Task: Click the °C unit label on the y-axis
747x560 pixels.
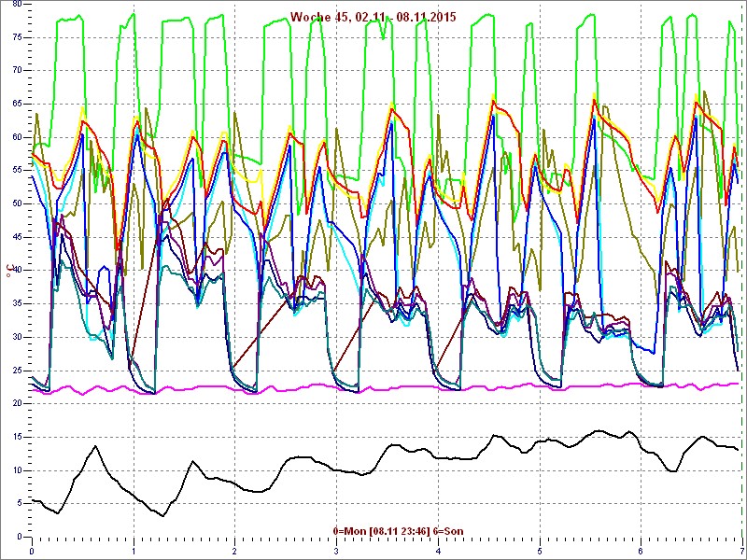Action: click(8, 271)
